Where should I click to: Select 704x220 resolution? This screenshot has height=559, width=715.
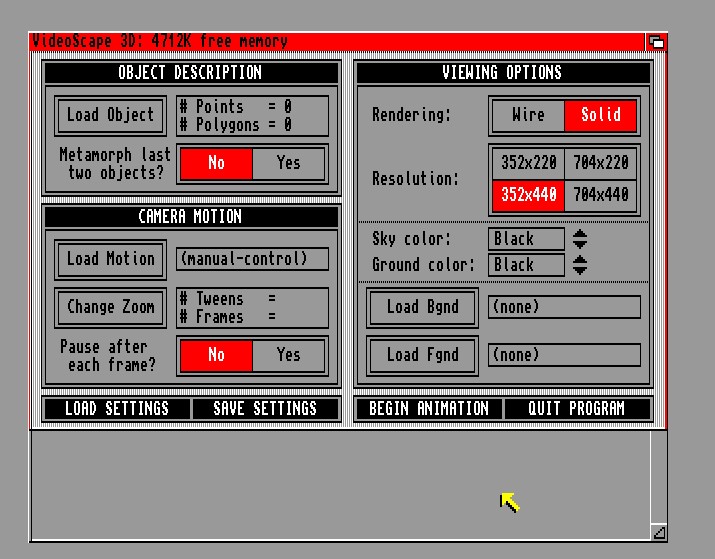tap(601, 163)
